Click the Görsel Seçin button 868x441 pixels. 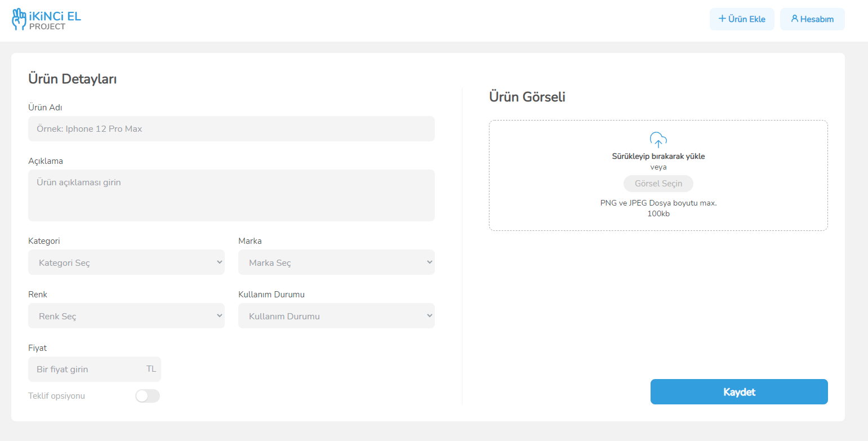658,183
